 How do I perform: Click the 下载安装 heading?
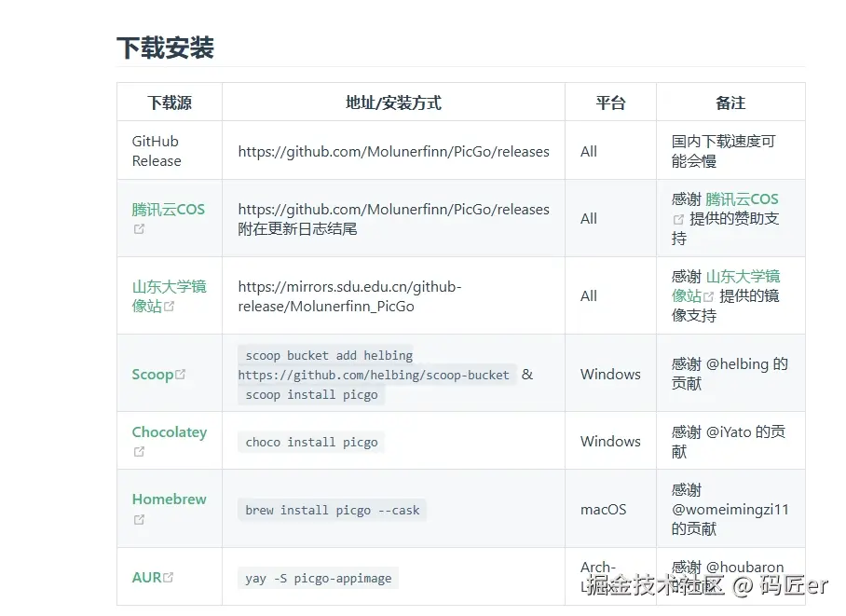(166, 48)
